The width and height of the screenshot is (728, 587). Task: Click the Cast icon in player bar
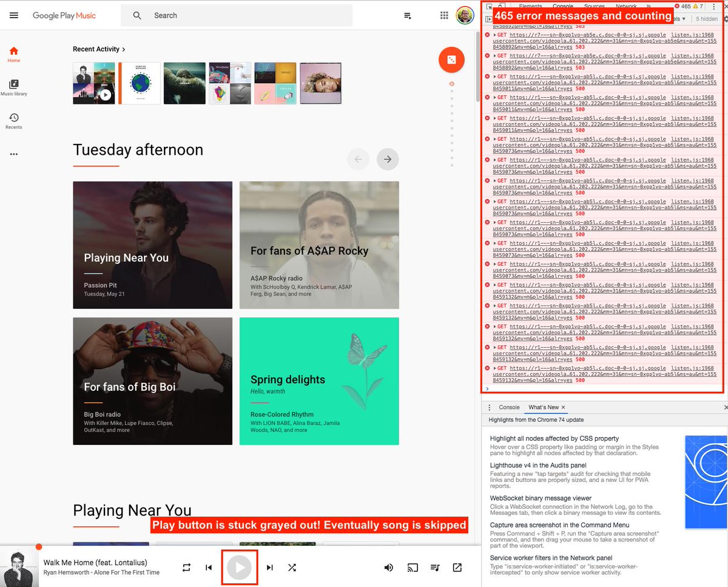click(x=413, y=568)
